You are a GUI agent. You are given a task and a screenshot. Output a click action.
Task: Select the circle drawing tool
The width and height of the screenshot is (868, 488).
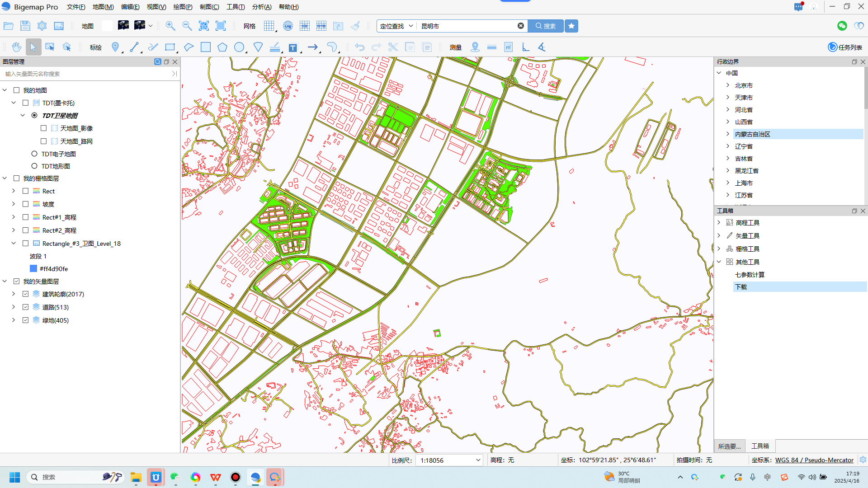pyautogui.click(x=239, y=47)
